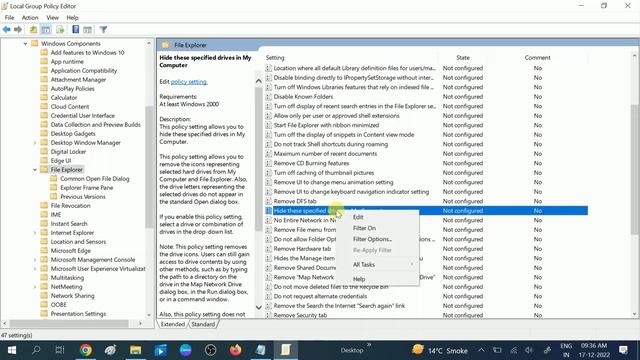
Task: Select 'Turn off caching of thumbnail pictures' setting
Action: tap(324, 173)
